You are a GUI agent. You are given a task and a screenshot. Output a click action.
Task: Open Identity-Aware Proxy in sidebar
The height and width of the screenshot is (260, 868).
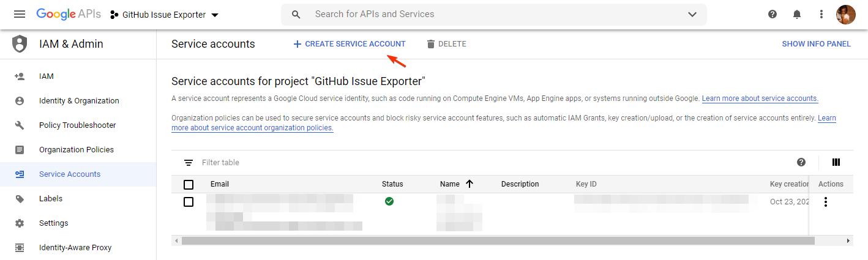[78, 248]
